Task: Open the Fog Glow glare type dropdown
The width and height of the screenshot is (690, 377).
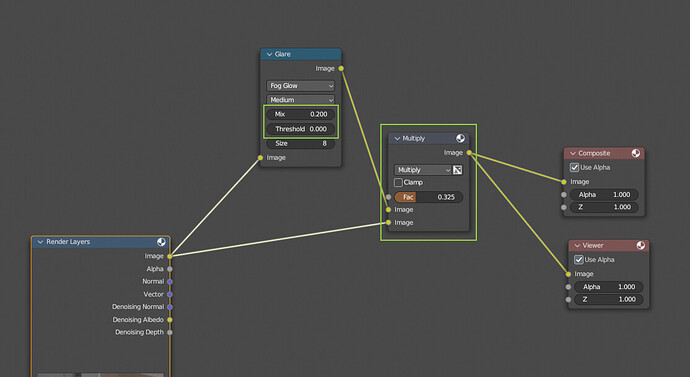Action: coord(301,86)
